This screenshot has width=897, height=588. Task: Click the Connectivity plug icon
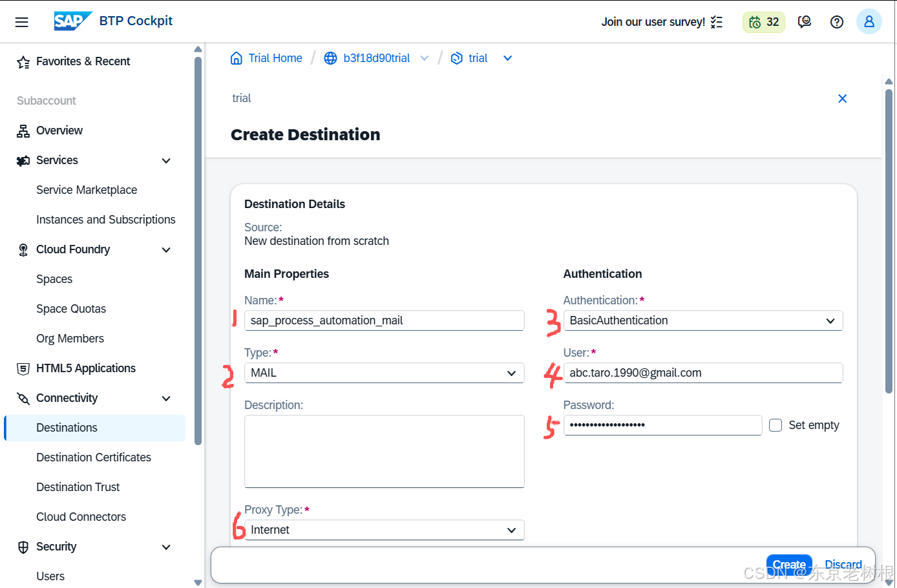coord(23,399)
